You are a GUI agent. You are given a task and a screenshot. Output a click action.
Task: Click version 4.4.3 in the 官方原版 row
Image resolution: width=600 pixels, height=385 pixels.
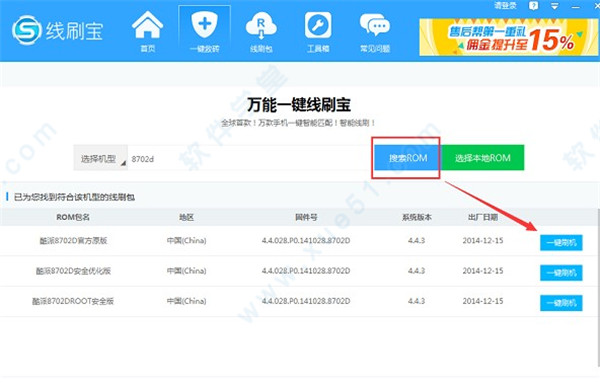[x=416, y=241]
